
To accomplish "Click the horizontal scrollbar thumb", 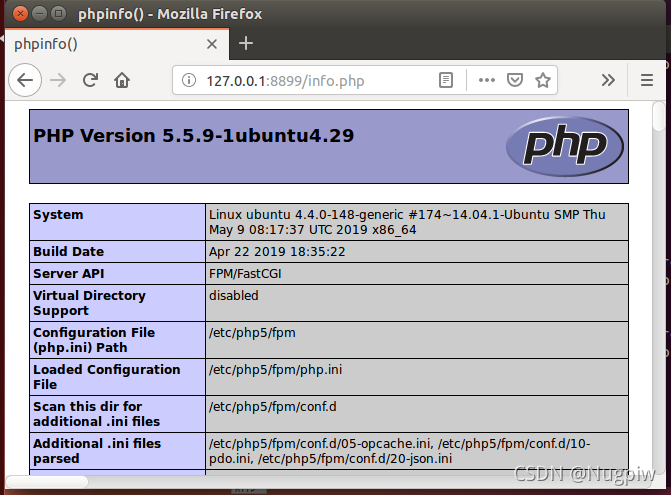I will click(47, 482).
